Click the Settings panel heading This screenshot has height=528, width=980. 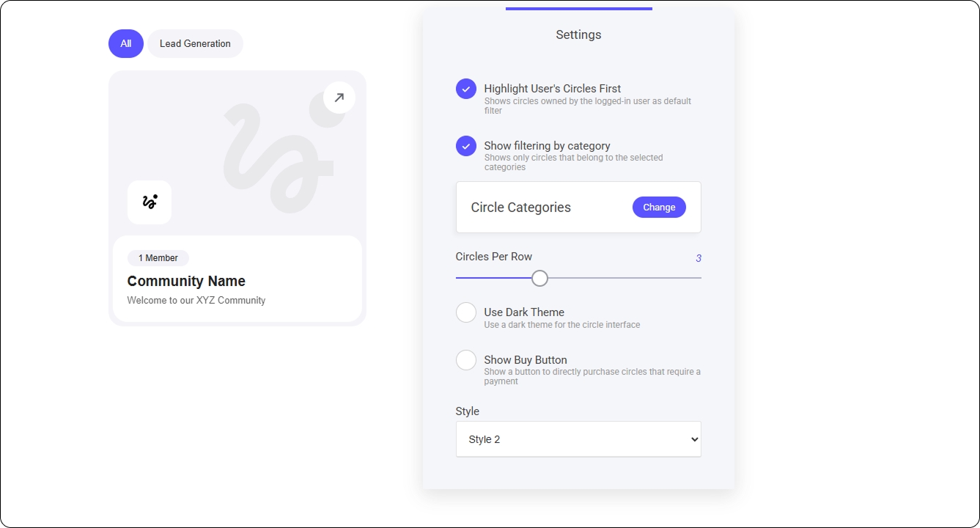tap(578, 34)
